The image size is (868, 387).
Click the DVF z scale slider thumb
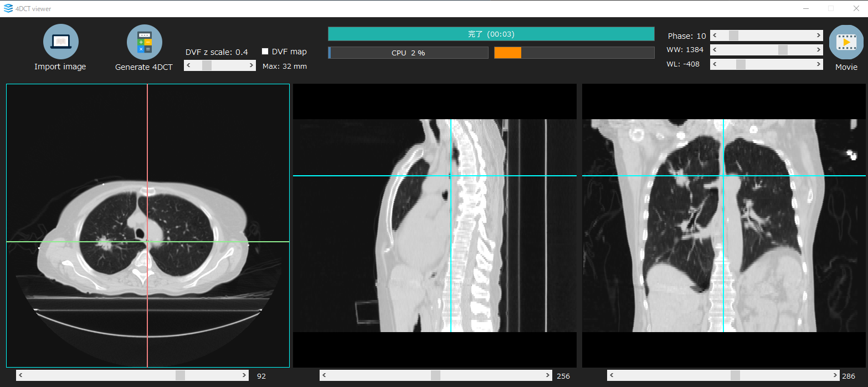(207, 65)
